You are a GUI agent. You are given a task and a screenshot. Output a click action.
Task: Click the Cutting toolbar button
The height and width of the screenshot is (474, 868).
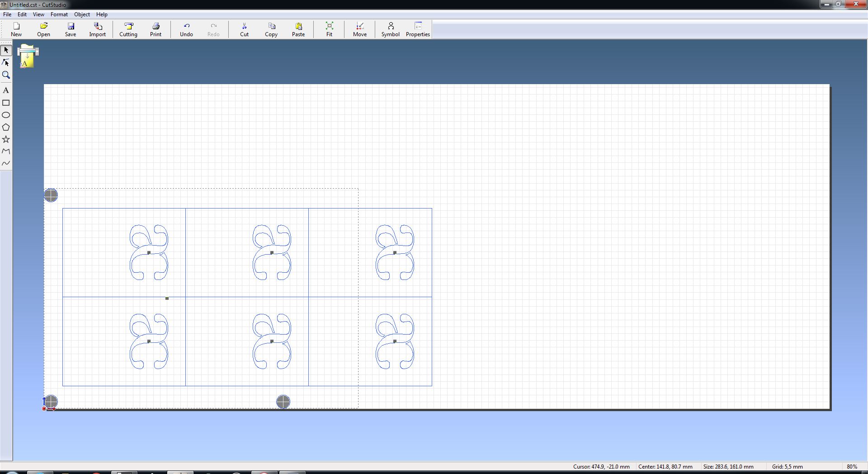(128, 29)
